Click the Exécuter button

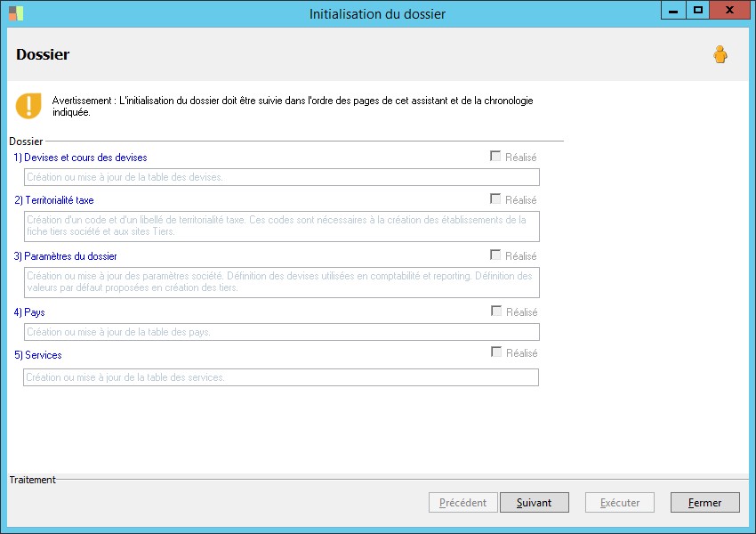click(620, 503)
